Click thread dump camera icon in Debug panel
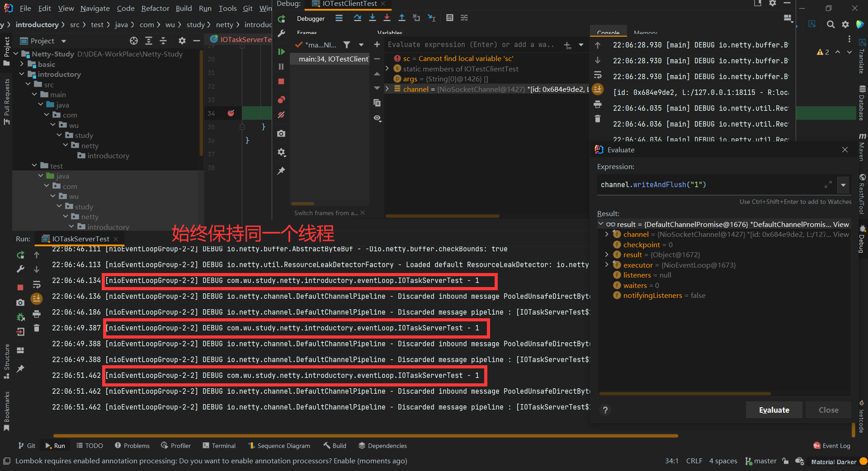 [x=281, y=134]
